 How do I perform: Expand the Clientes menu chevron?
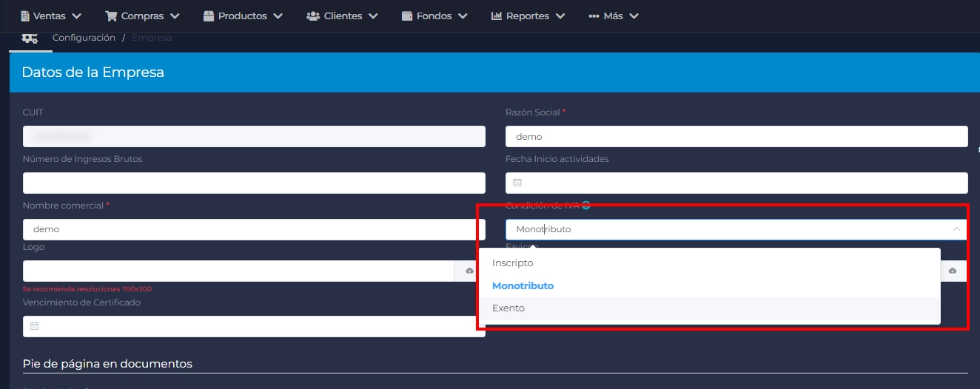click(x=373, y=16)
